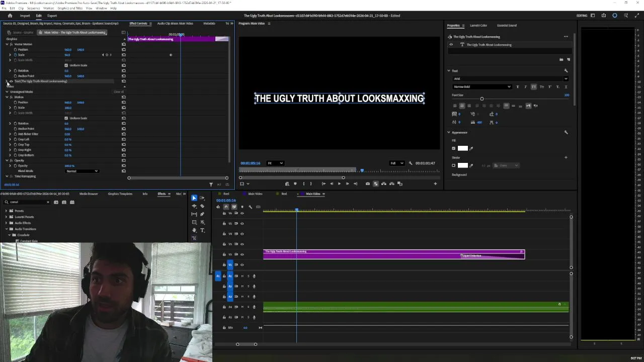Image resolution: width=644 pixels, height=362 pixels.
Task: Collapse the Appearance section in Properties
Action: coord(449,132)
